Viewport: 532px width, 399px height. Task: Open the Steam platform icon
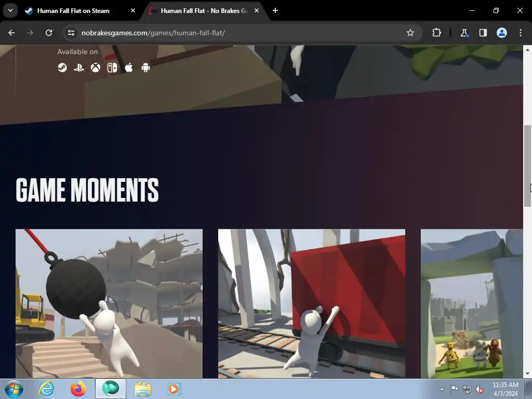coord(62,68)
